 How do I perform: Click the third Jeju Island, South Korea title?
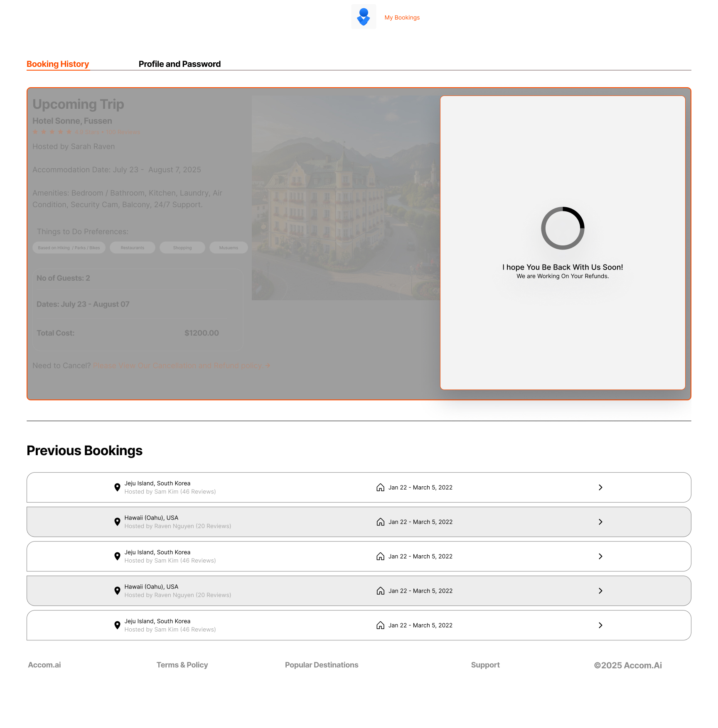[x=157, y=621]
